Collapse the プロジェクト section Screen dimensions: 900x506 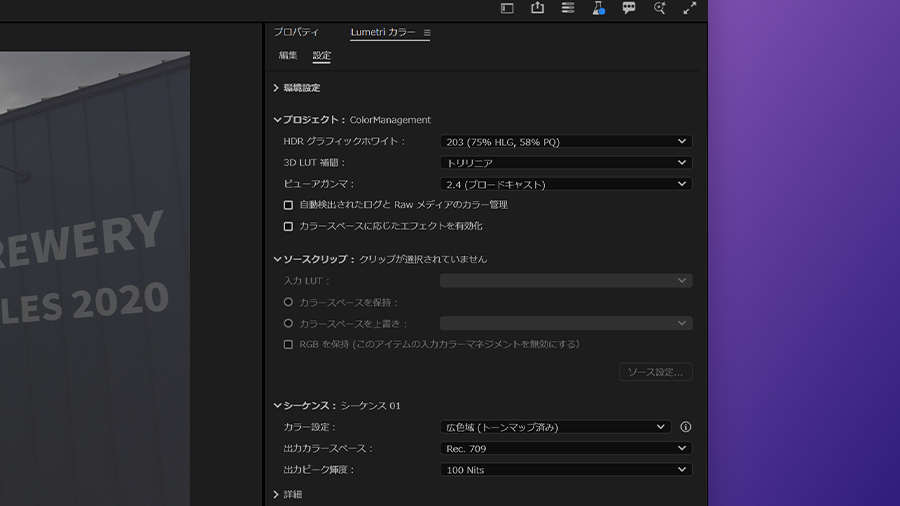pyautogui.click(x=277, y=120)
